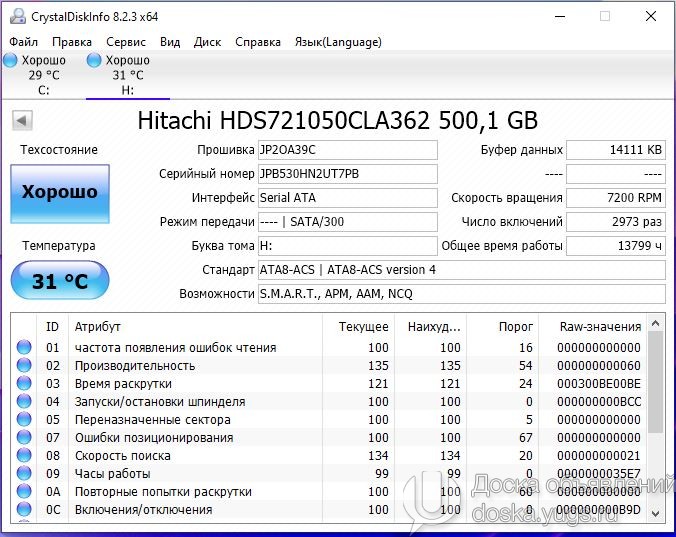Select row Повторные попытки раскрутки
The height and width of the screenshot is (537, 676).
click(x=329, y=492)
